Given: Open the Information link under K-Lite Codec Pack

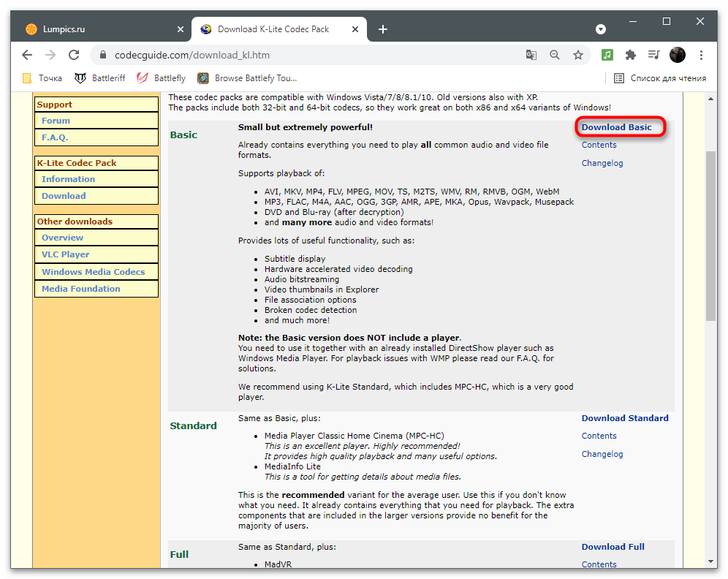Looking at the screenshot, I should point(68,179).
